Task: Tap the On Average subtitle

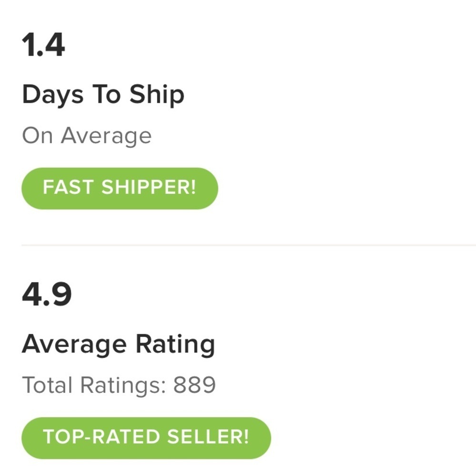Action: point(87,136)
